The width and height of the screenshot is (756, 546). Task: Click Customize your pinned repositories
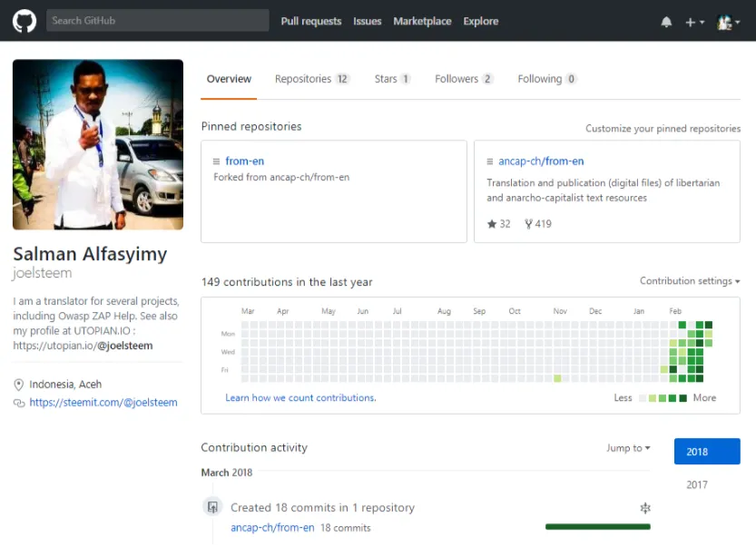663,129
